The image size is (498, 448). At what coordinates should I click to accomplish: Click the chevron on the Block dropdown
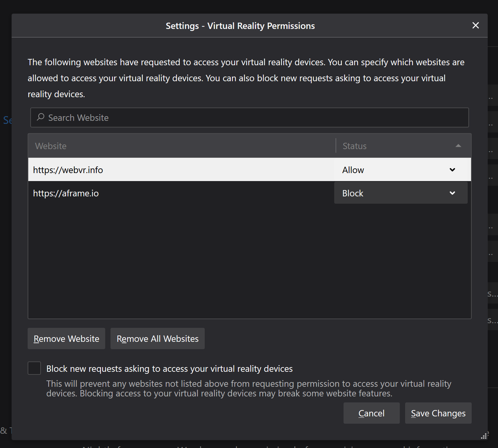pos(452,193)
